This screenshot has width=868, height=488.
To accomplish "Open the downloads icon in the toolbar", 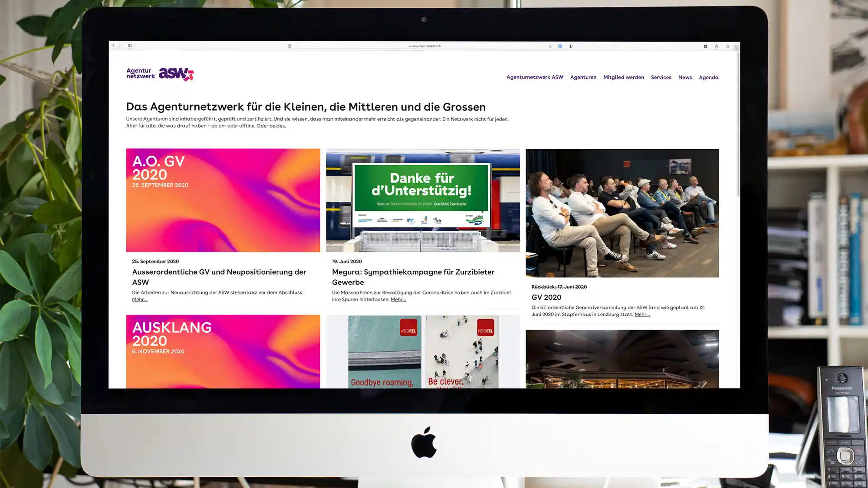I will [705, 46].
